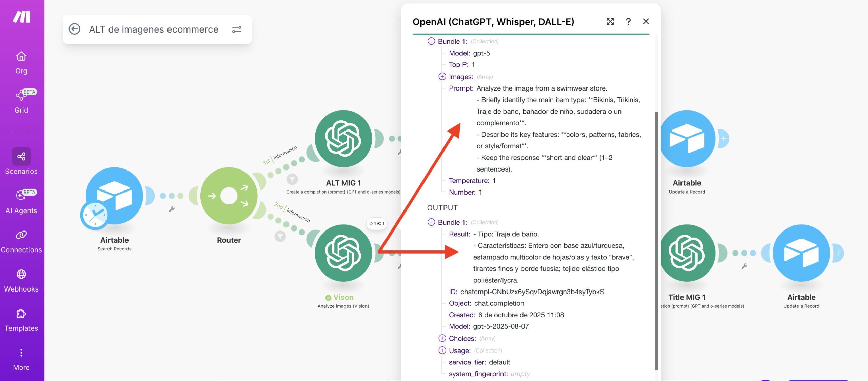
Task: Click the Make logo icon
Action: (x=22, y=16)
